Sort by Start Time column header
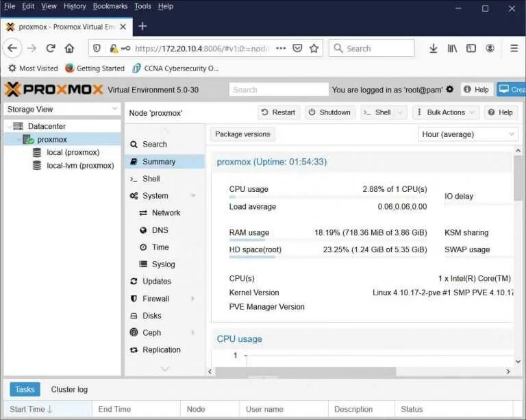The height and width of the screenshot is (420, 526). coord(48,409)
